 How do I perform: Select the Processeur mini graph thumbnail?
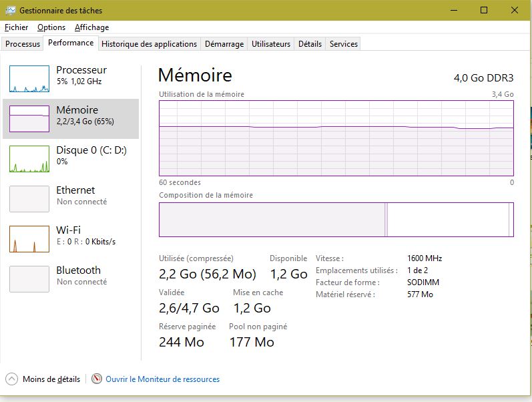click(x=29, y=79)
